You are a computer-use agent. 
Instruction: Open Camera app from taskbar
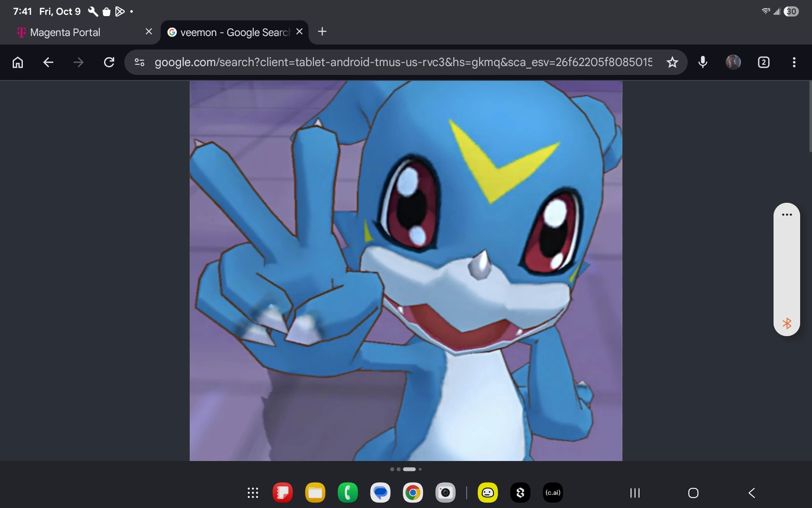coord(446,493)
